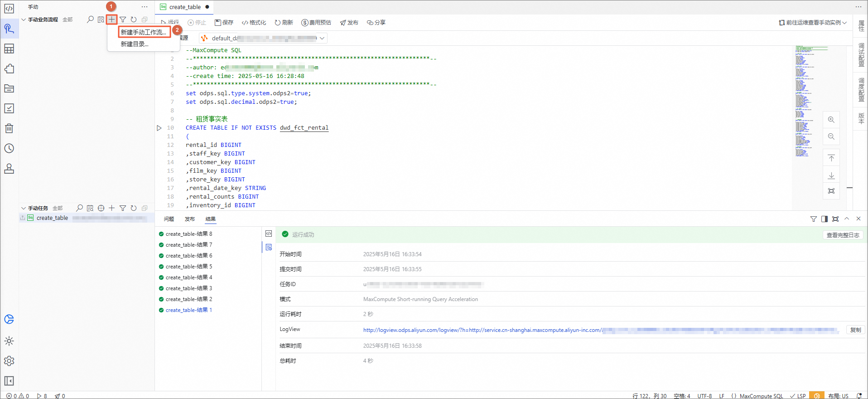The image size is (868, 399).
Task: Open the default_ data source dropdown
Action: (263, 38)
